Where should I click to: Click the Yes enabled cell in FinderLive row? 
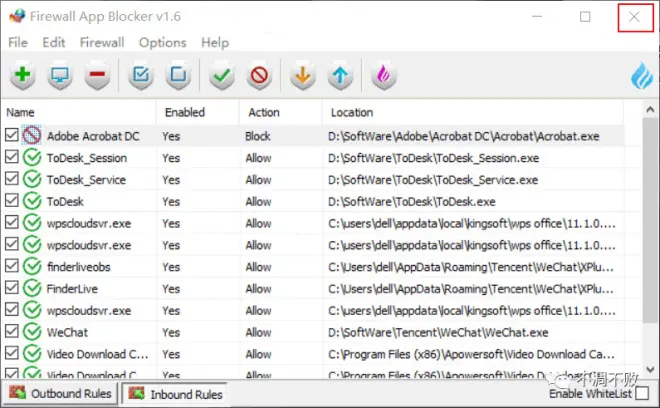point(171,289)
